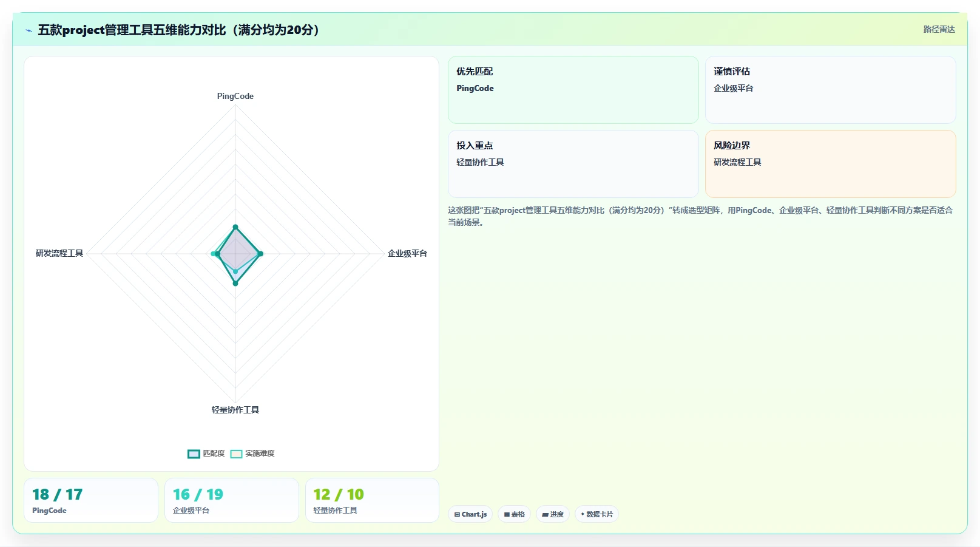This screenshot has width=980, height=547.
Task: Select the PingCode axis label atop the radar
Action: [x=235, y=96]
